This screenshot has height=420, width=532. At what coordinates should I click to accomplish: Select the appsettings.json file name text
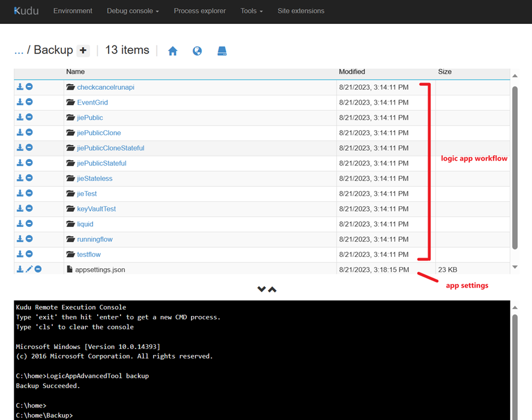point(100,270)
